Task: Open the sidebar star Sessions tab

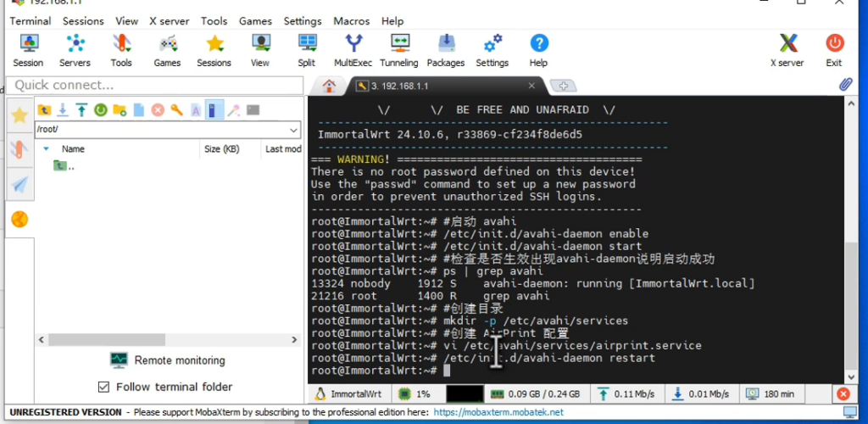Action: pos(19,115)
